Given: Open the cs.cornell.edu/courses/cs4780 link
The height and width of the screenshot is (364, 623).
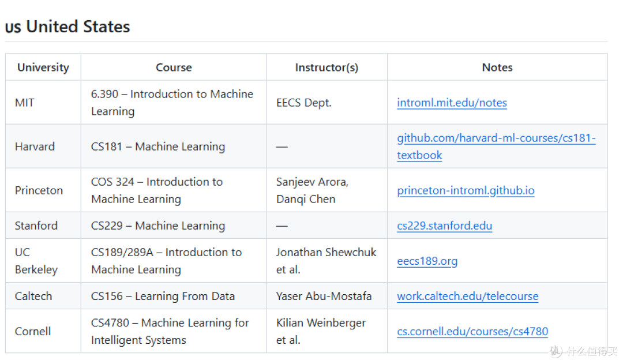Looking at the screenshot, I should tap(472, 331).
